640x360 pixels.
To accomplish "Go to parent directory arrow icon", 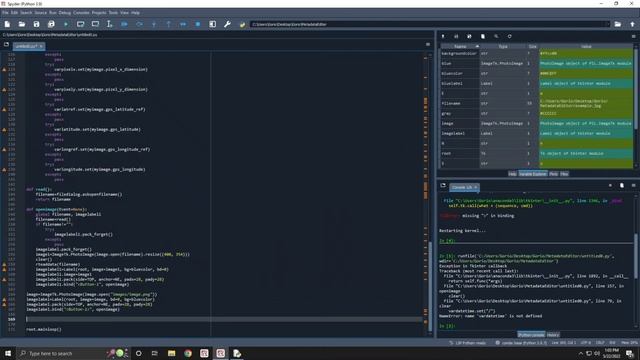I will tap(632, 24).
